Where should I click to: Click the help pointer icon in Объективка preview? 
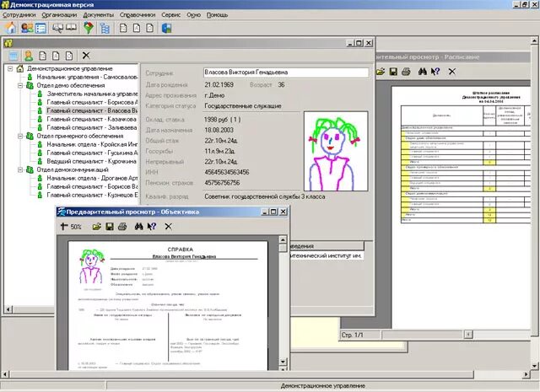point(152,227)
